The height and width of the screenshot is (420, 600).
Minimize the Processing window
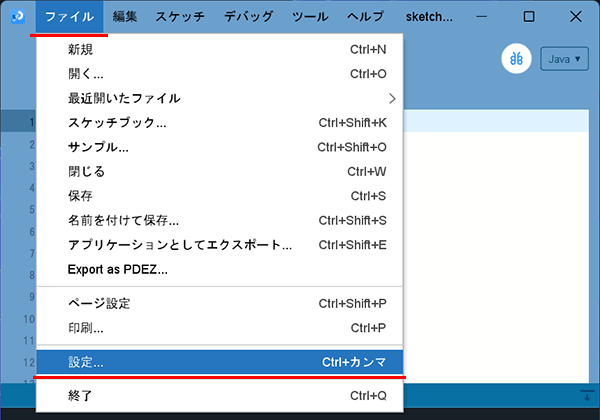481,16
